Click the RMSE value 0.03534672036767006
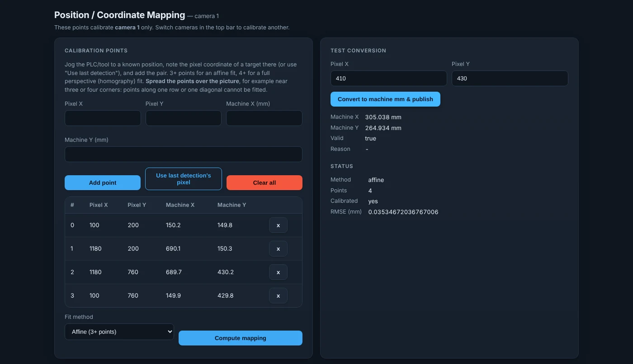The width and height of the screenshot is (633, 364). click(x=403, y=212)
